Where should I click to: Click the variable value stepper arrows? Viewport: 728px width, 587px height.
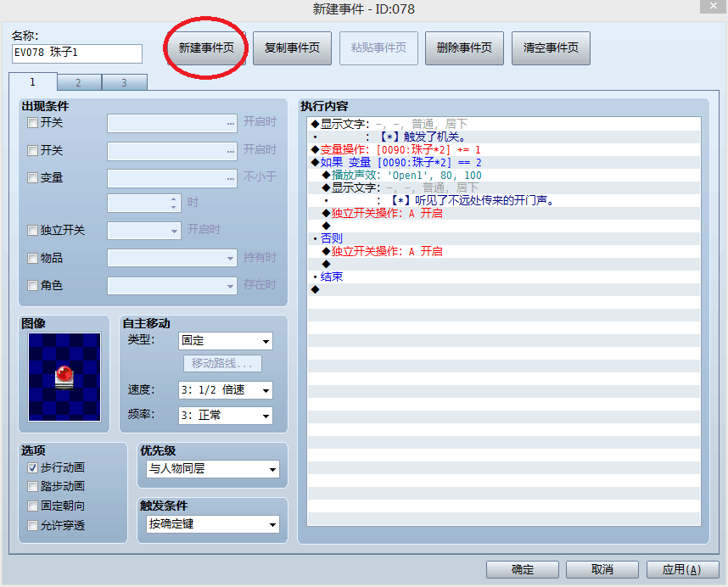pyautogui.click(x=173, y=203)
